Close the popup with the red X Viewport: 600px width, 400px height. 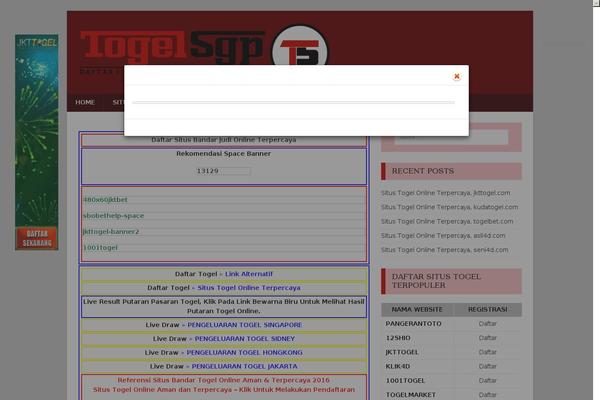pyautogui.click(x=457, y=76)
